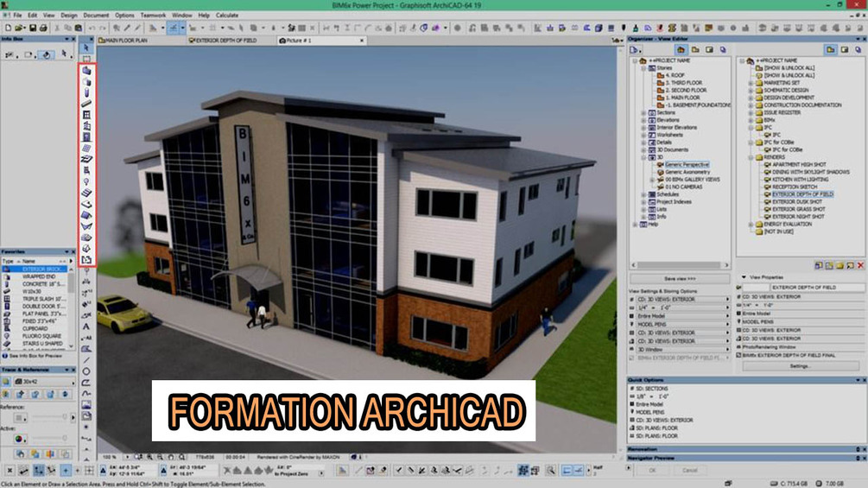Click the Save view button
Viewport: 868px width, 488px height.
(x=680, y=279)
